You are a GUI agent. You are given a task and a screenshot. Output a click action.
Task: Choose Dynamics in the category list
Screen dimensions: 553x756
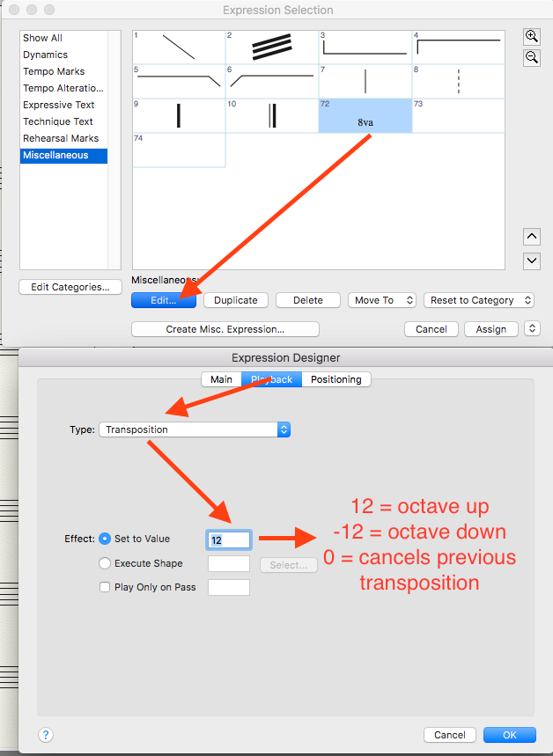45,55
